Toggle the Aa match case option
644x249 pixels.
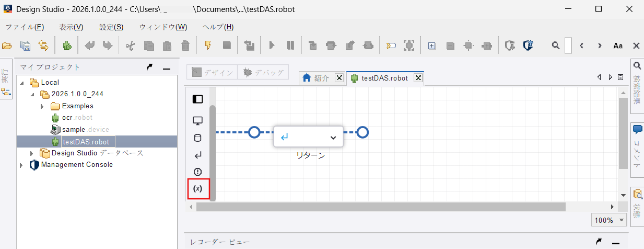click(x=618, y=46)
